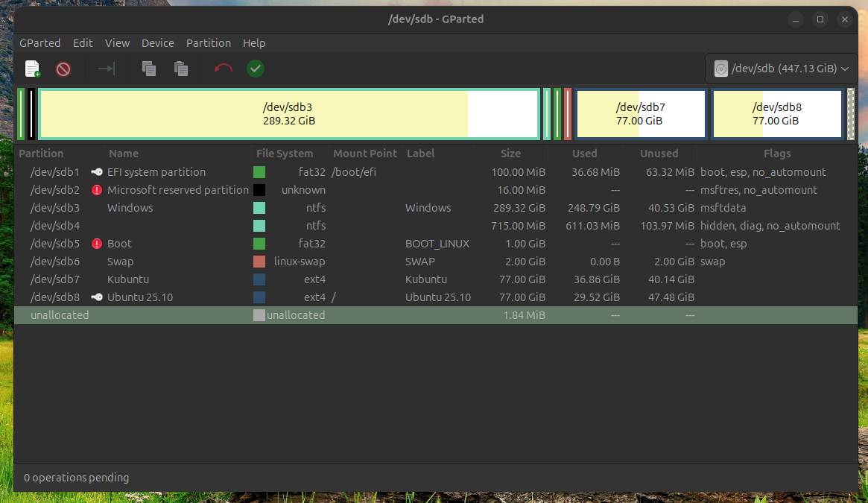Image resolution: width=868 pixels, height=503 pixels.
Task: Open the Device menu
Action: tap(157, 43)
